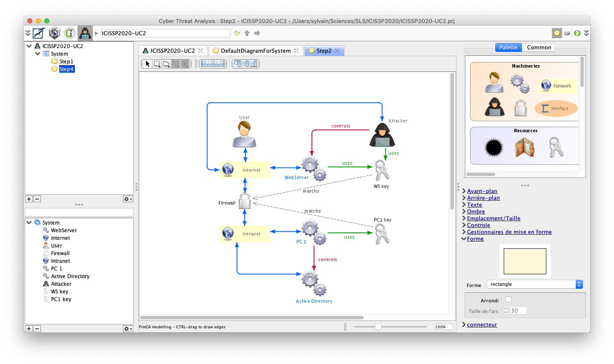Choose the rectangle shape drawing tool

(157, 64)
